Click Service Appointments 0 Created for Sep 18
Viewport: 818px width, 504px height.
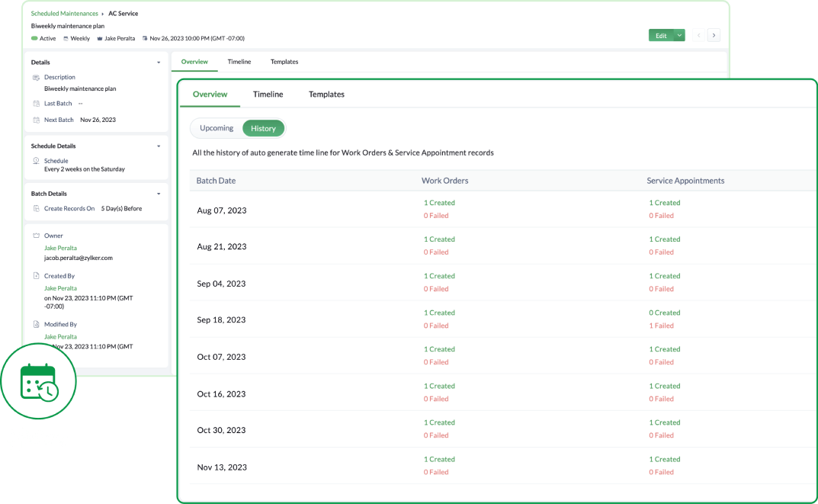pyautogui.click(x=665, y=313)
